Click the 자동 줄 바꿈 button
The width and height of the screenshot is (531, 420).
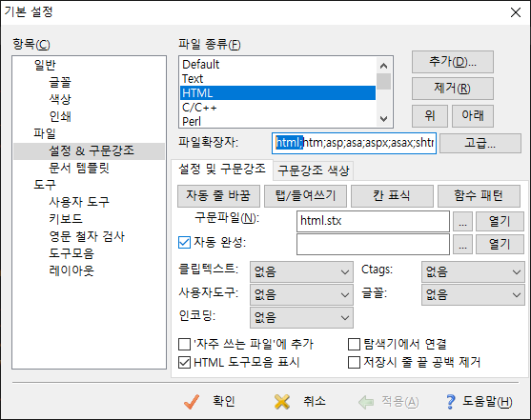[218, 196]
